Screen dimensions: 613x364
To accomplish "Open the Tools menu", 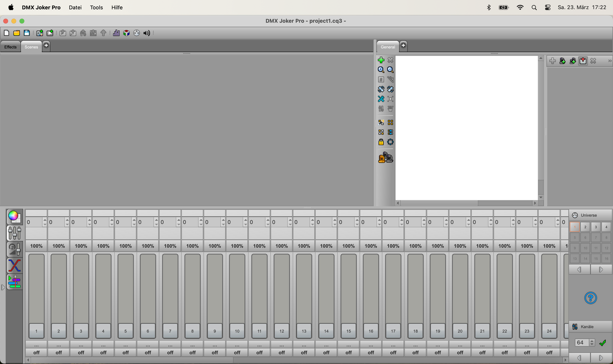I will [96, 8].
